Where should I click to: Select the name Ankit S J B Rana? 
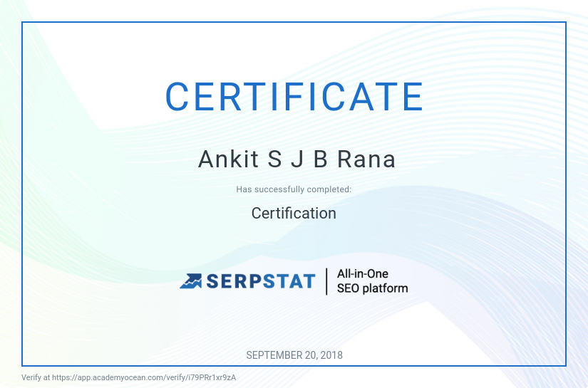tap(296, 159)
